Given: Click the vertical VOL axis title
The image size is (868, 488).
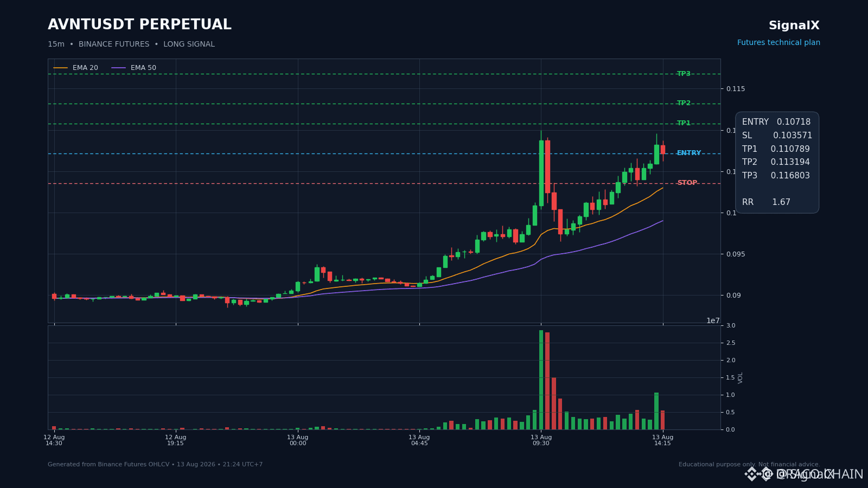Looking at the screenshot, I should (x=741, y=377).
